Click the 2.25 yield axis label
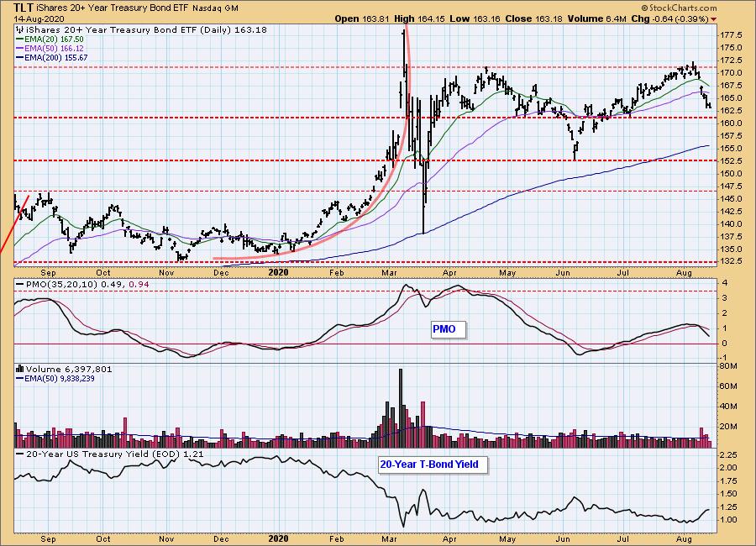 [728, 454]
